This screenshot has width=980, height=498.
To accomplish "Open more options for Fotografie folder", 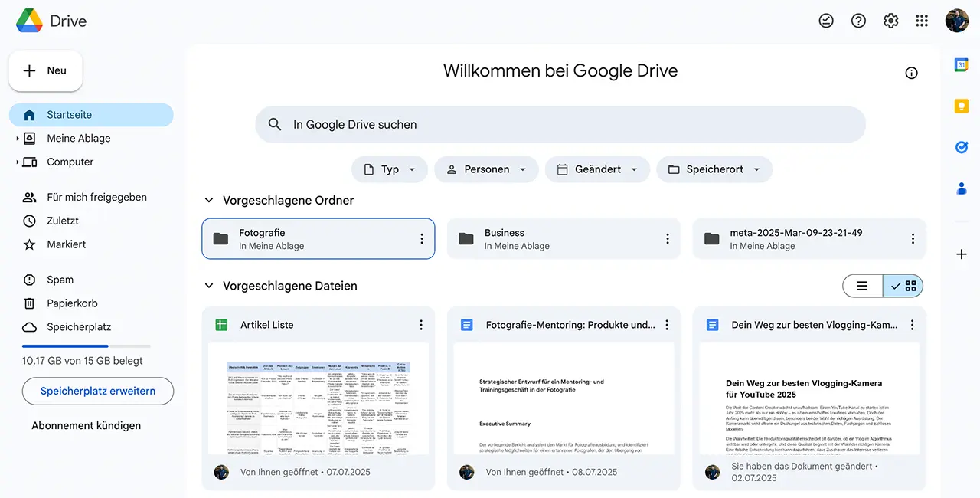I will click(421, 239).
